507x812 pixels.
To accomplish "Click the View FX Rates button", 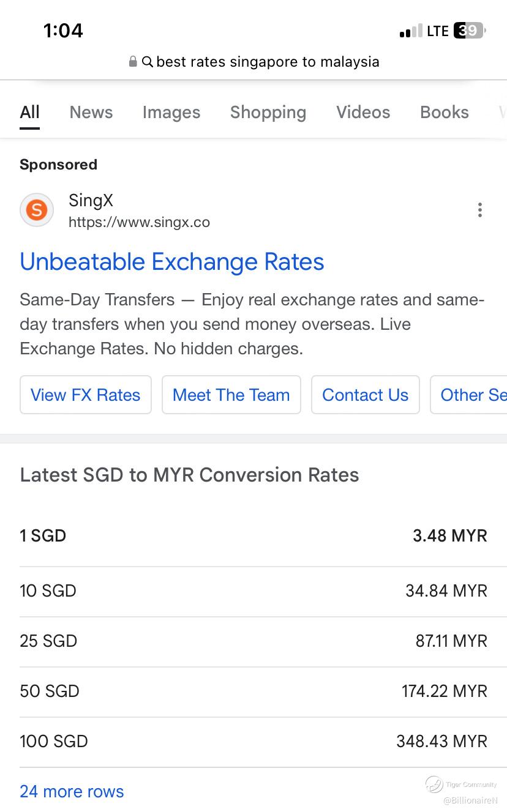I will [86, 395].
